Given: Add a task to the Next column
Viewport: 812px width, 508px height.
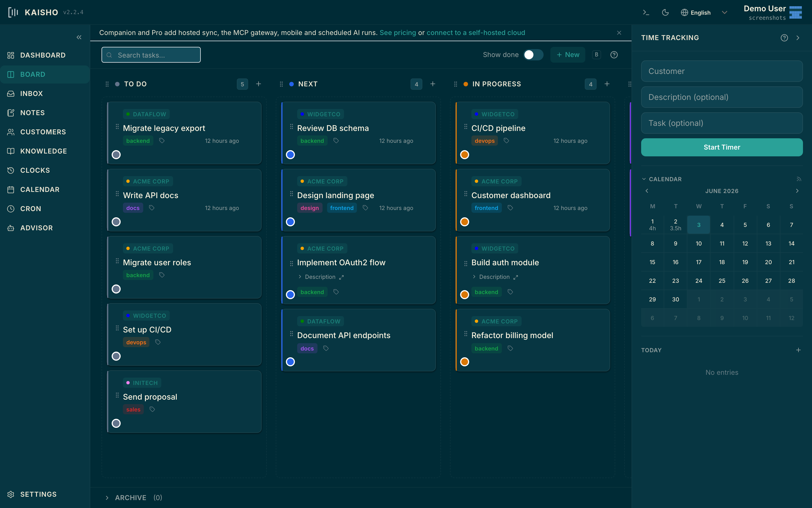Looking at the screenshot, I should [x=433, y=84].
